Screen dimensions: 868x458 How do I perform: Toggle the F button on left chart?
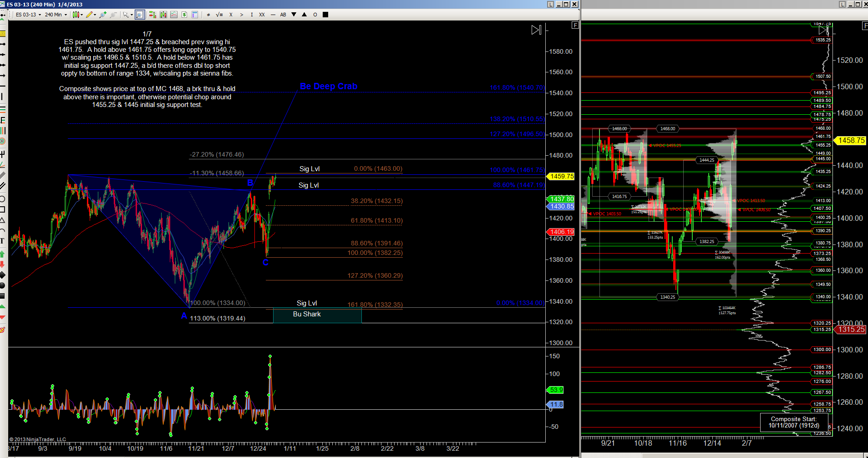[x=575, y=25]
